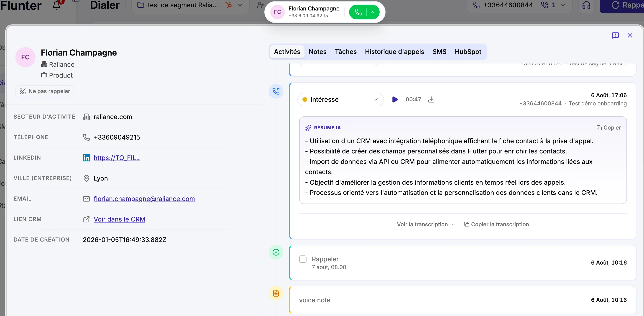This screenshot has height=316, width=644.
Task: Close the contact details panel
Action: tap(630, 36)
